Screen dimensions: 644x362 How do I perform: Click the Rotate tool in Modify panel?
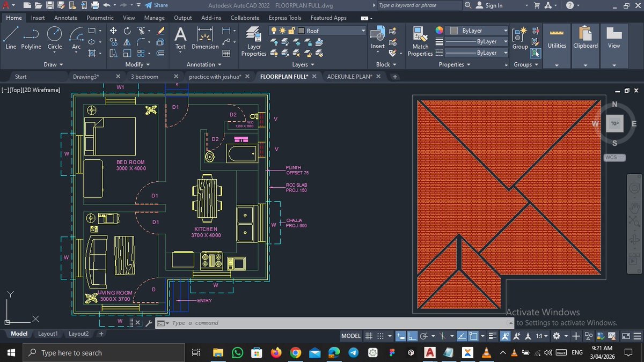click(x=127, y=31)
